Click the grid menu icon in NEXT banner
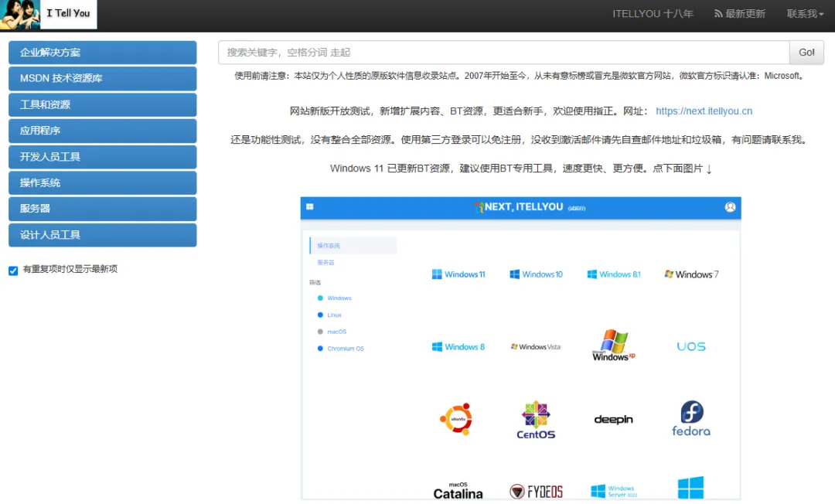The height and width of the screenshot is (504, 835). (x=310, y=207)
